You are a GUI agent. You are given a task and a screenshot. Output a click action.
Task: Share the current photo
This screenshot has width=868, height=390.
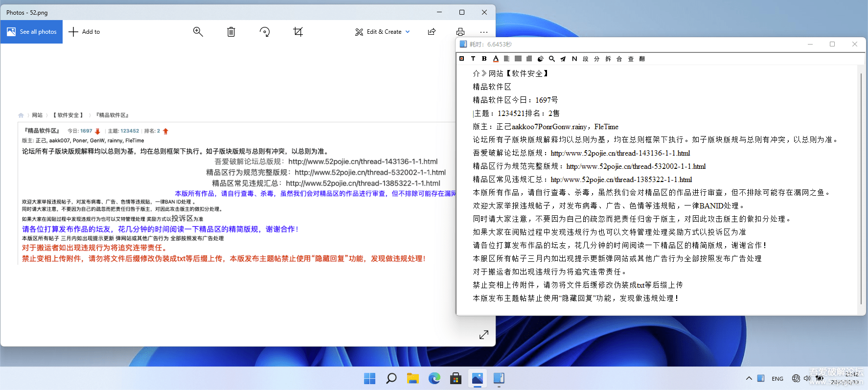click(432, 32)
